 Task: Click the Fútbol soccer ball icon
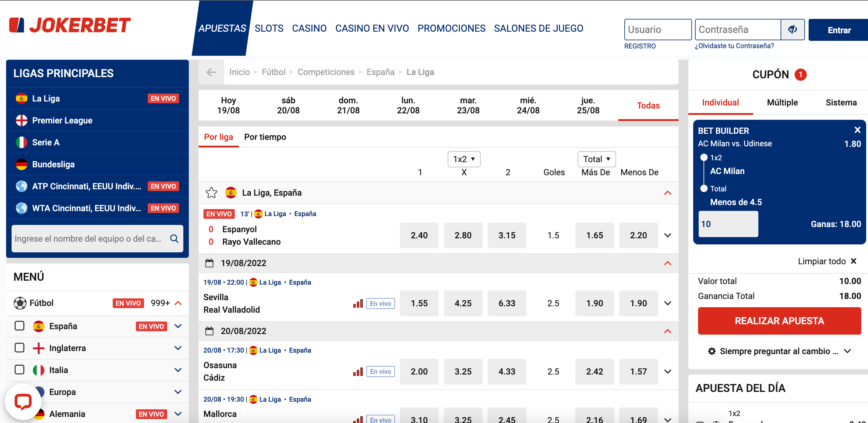tap(20, 303)
